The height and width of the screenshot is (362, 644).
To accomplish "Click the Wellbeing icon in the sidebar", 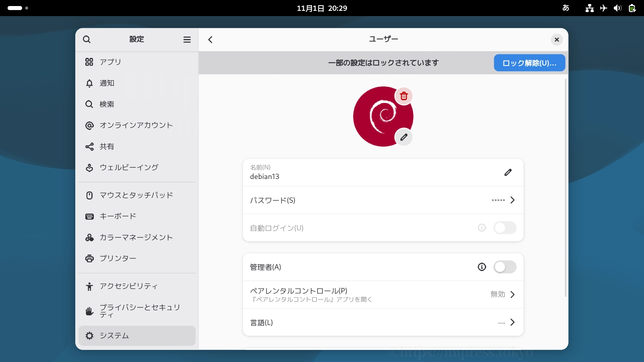I will click(89, 168).
